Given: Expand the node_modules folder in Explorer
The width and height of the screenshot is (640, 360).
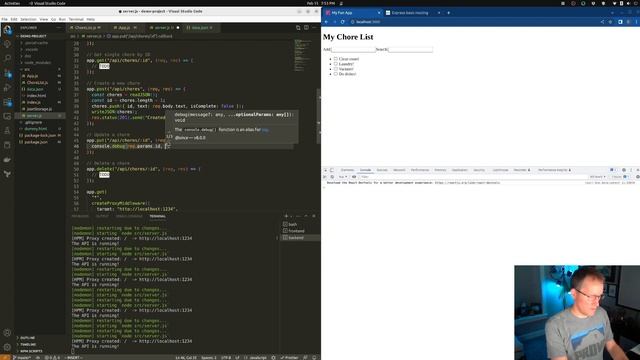Looking at the screenshot, I should 38,62.
